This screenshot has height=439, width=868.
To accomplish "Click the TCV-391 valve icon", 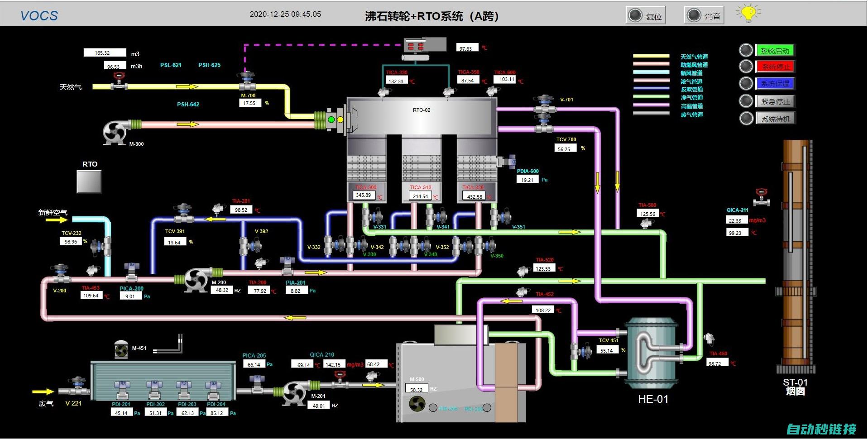I will coord(183,213).
